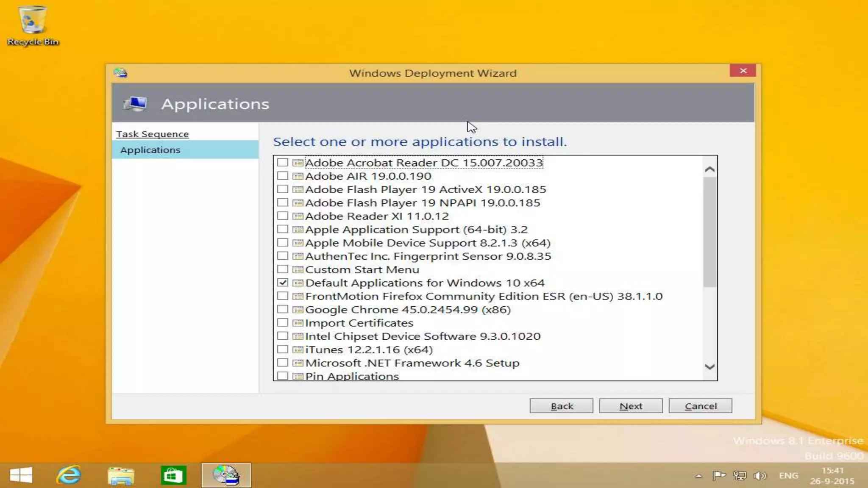Click the app icon beside Custom Start Menu
The height and width of the screenshot is (488, 868).
pyautogui.click(x=298, y=269)
